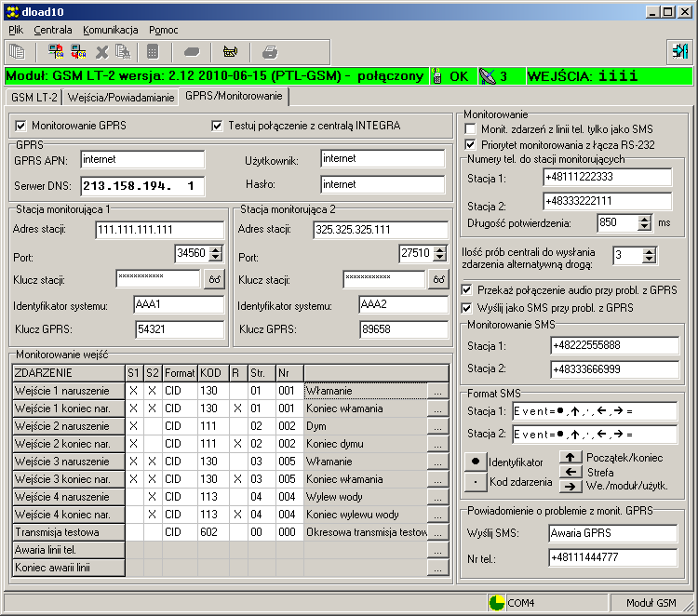Click the ZDARZENIE column header

[x=69, y=373]
